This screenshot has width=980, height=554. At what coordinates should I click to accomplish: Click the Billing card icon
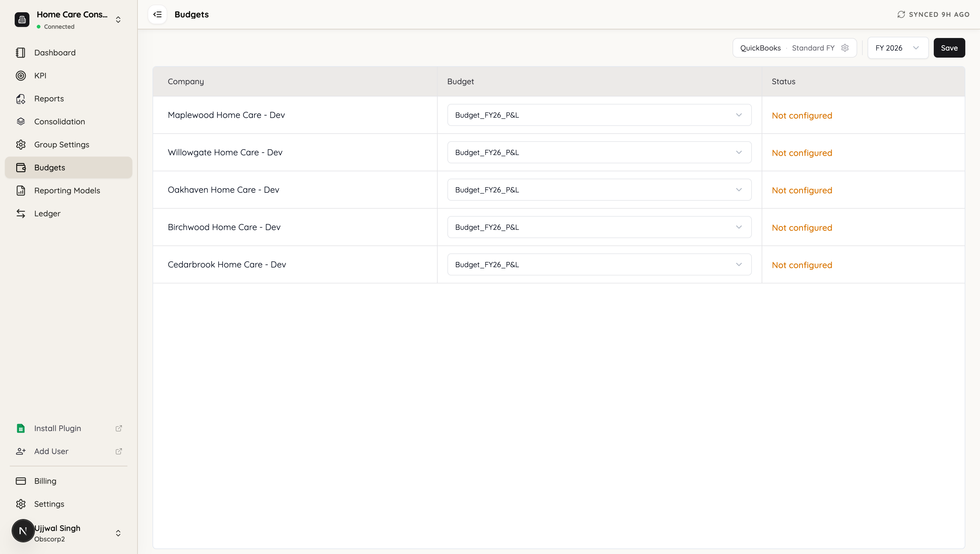coord(21,481)
